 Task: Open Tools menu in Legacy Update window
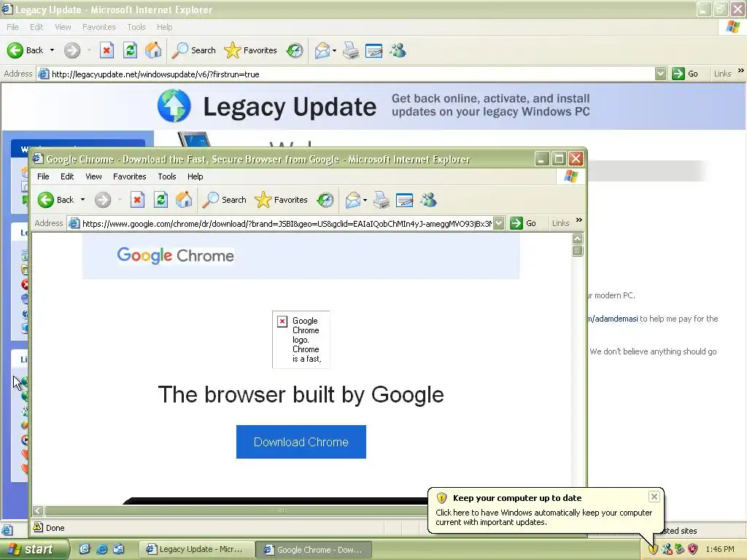click(x=136, y=27)
